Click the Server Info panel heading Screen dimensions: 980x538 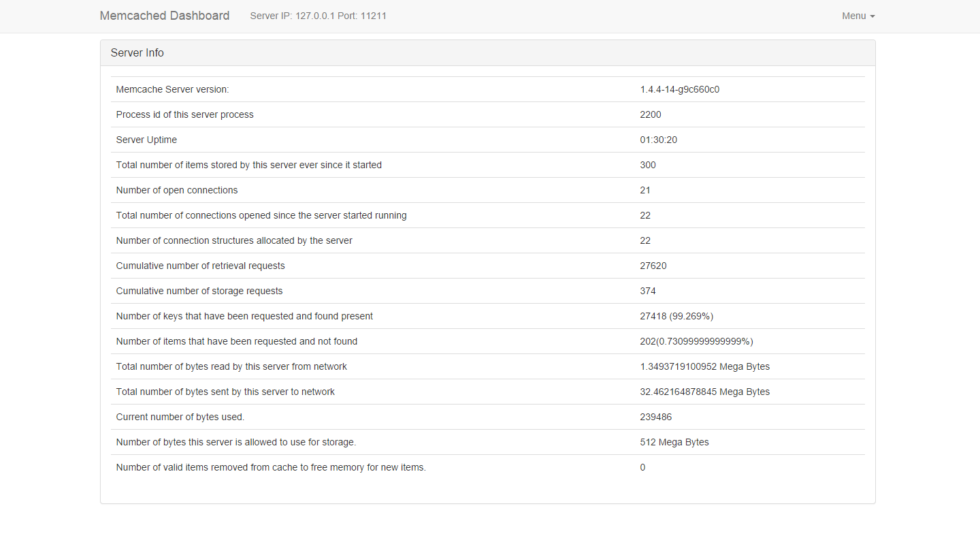pyautogui.click(x=487, y=53)
